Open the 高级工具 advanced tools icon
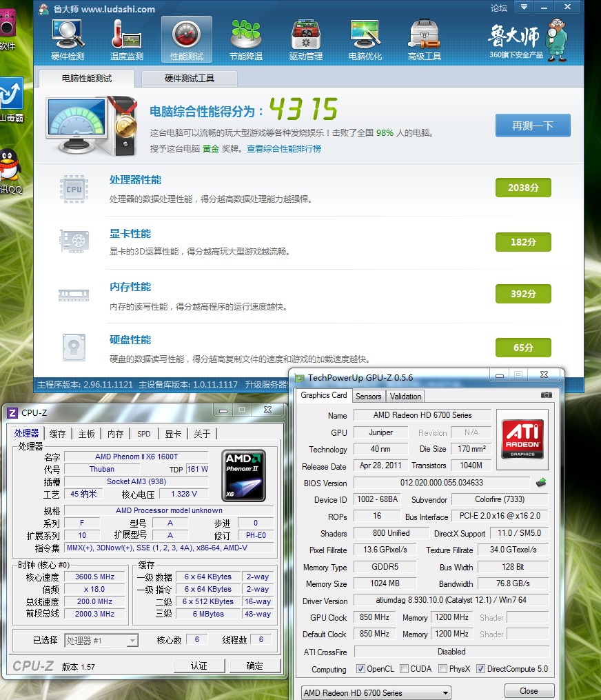This screenshot has height=700, width=601. 425,39
